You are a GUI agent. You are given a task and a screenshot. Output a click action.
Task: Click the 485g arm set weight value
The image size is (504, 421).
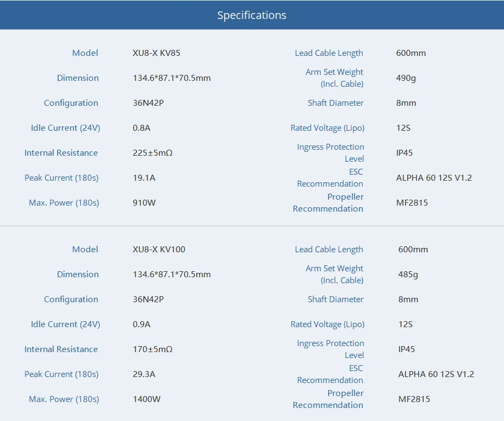[x=408, y=275]
